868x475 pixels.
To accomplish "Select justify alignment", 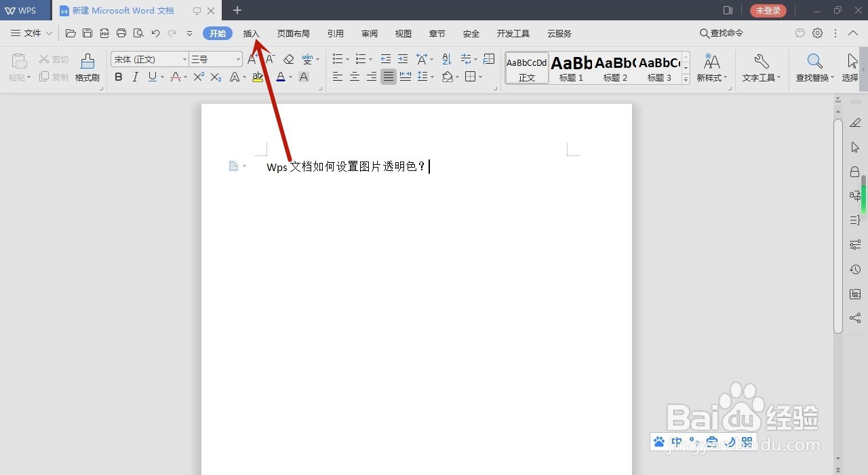I will click(389, 77).
